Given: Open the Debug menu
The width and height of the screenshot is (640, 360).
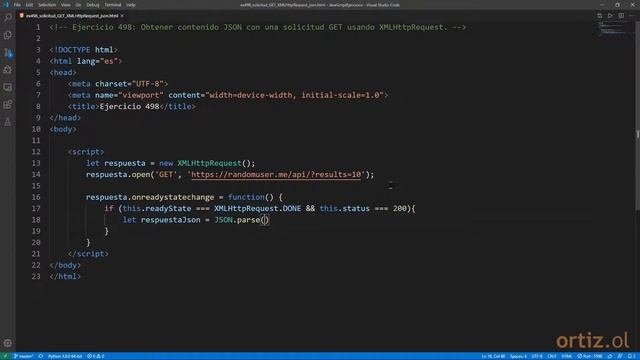Looking at the screenshot, I should point(93,5).
